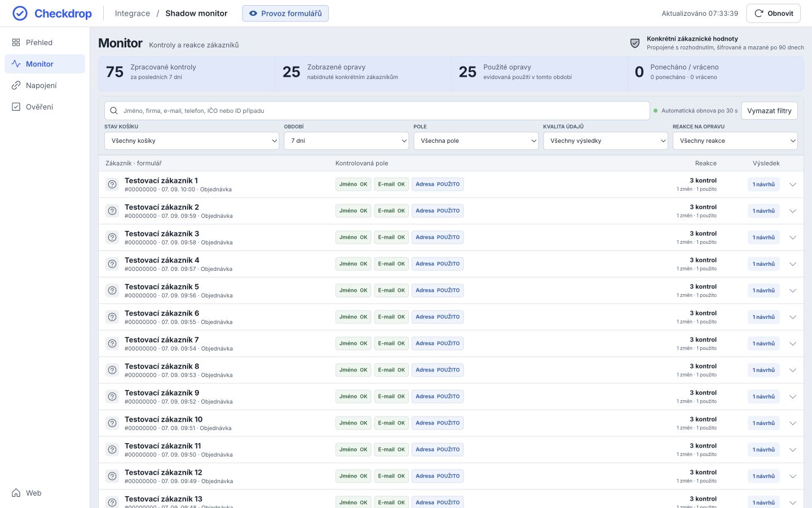Viewport: 812px width, 508px height.
Task: Expand row chevron for Testovací zákazník 8
Action: tap(793, 370)
